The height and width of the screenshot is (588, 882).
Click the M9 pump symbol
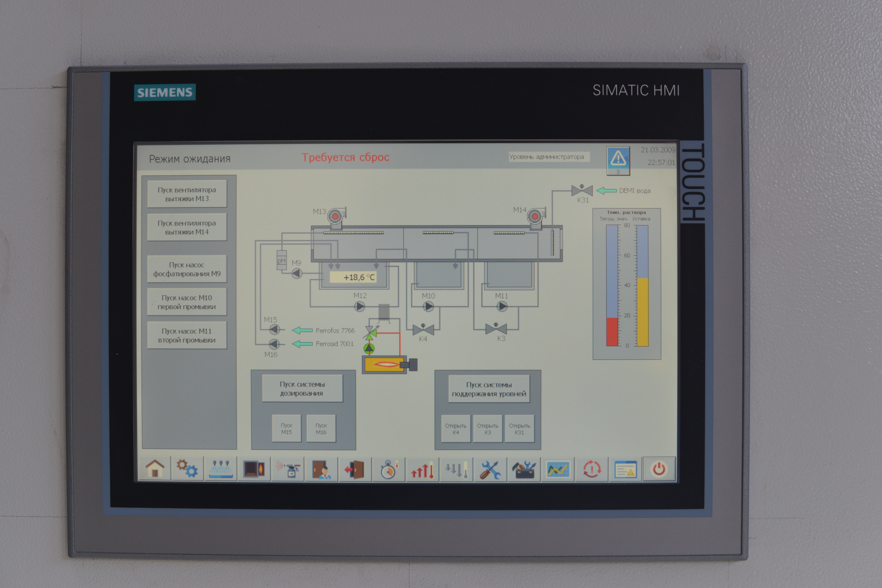[297, 273]
